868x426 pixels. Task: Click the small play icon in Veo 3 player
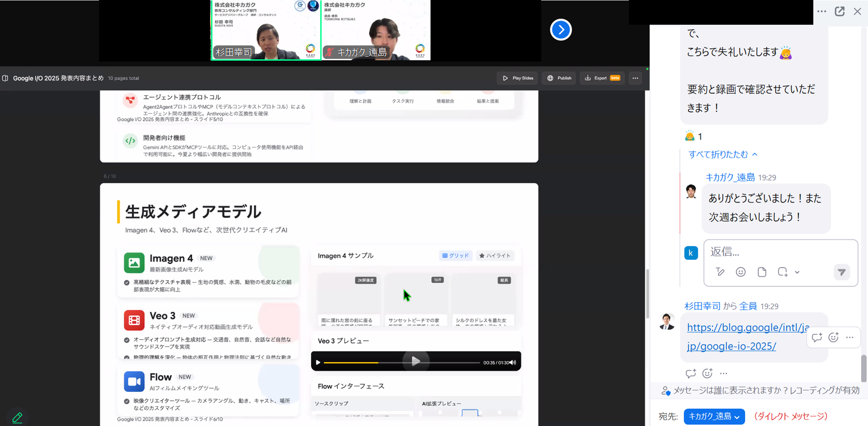tap(318, 362)
